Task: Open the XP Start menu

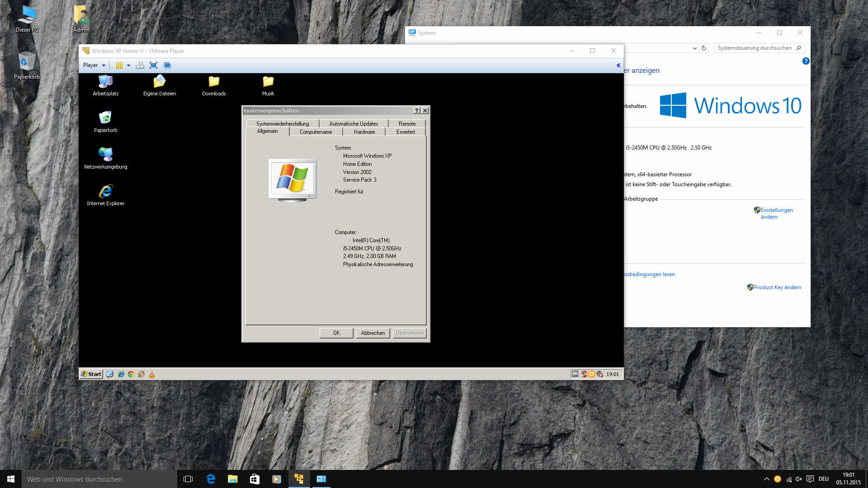Action: click(91, 374)
